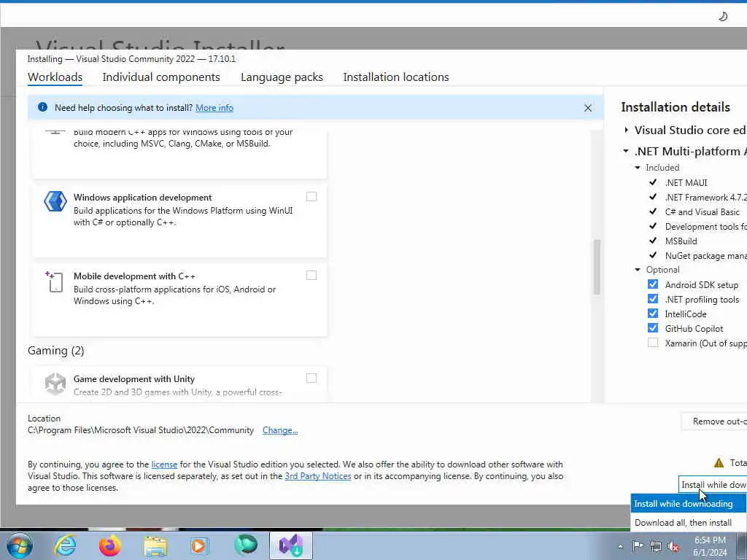Open the media player taskbar icon
This screenshot has width=747, height=560.
[199, 545]
